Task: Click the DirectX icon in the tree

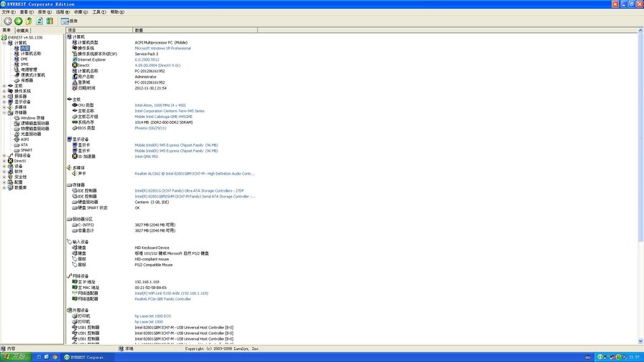Action: coord(10,161)
